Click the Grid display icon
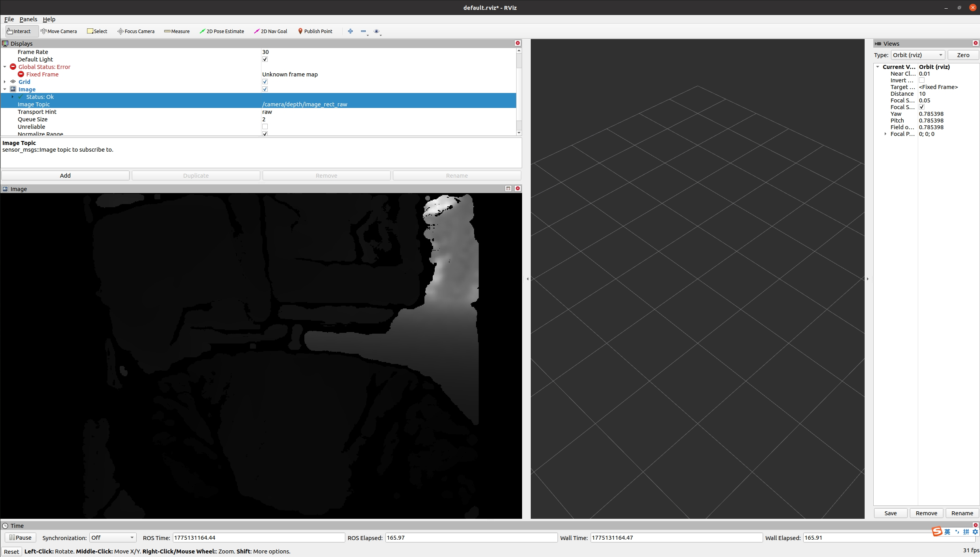 [x=13, y=82]
